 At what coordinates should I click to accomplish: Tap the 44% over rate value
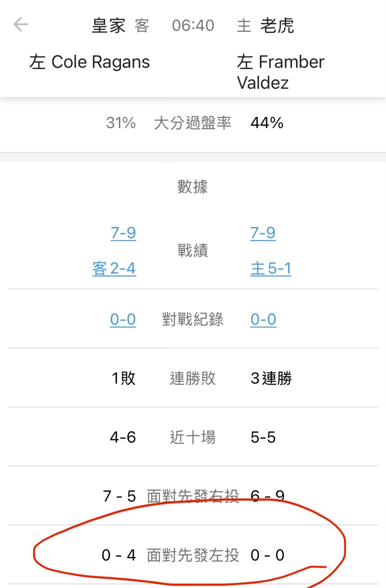click(x=267, y=123)
